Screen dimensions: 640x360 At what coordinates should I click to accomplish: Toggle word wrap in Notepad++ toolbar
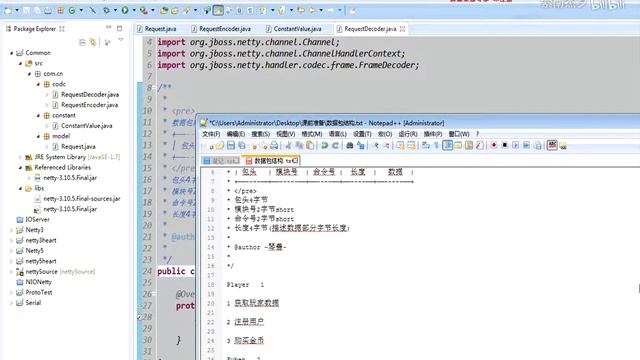(x=426, y=145)
